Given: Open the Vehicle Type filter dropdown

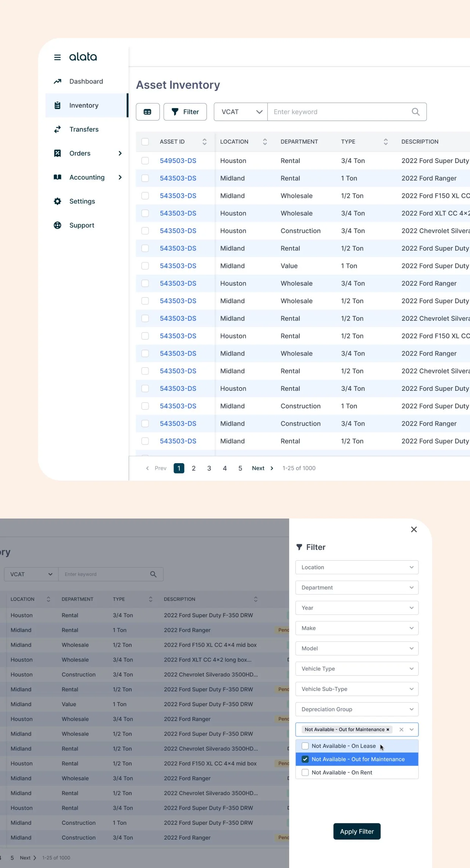Looking at the screenshot, I should click(357, 669).
